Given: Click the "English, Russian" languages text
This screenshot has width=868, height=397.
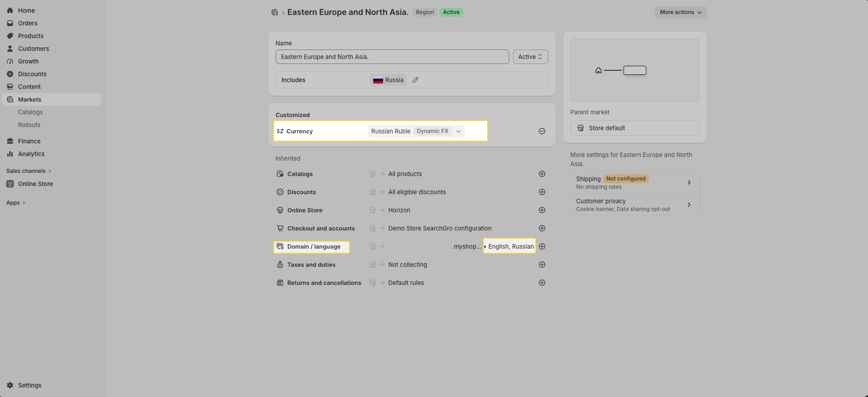Looking at the screenshot, I should tap(511, 246).
